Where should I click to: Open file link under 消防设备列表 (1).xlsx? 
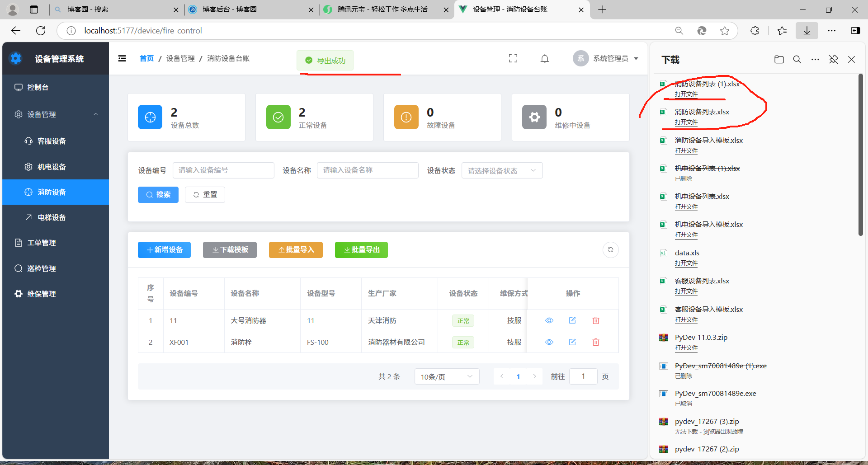pos(686,94)
